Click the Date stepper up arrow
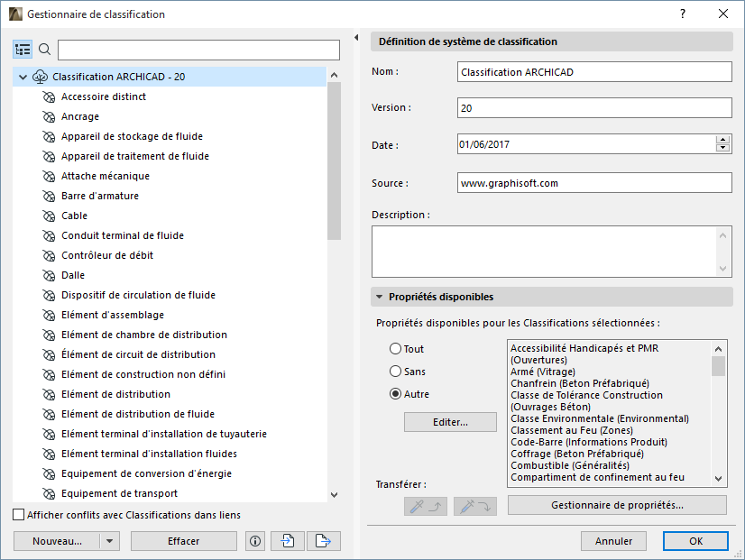This screenshot has width=745, height=560. pos(724,139)
